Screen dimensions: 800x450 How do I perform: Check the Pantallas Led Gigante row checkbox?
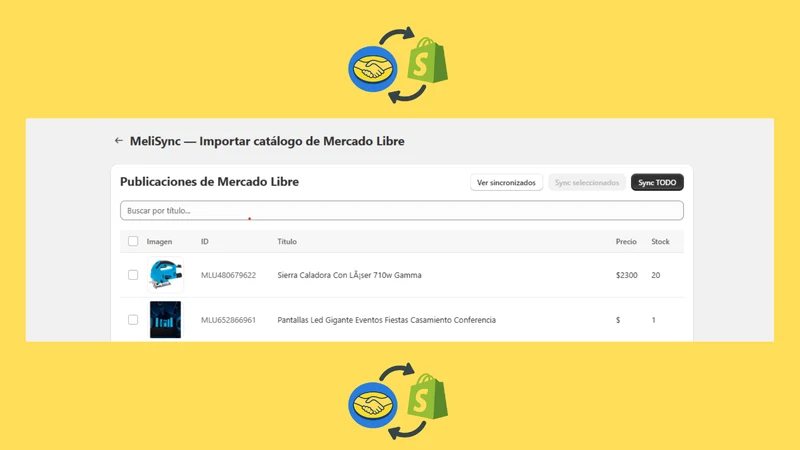(133, 320)
